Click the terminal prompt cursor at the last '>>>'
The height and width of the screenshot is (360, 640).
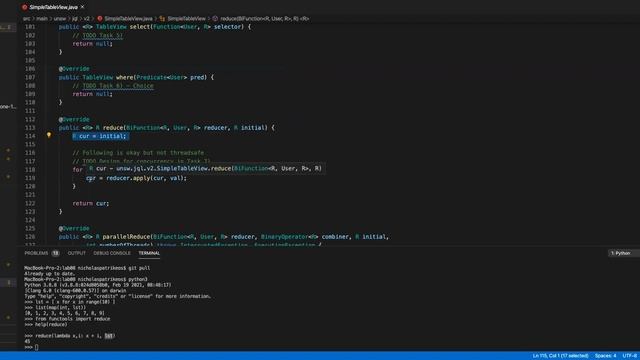pyautogui.click(x=36, y=347)
